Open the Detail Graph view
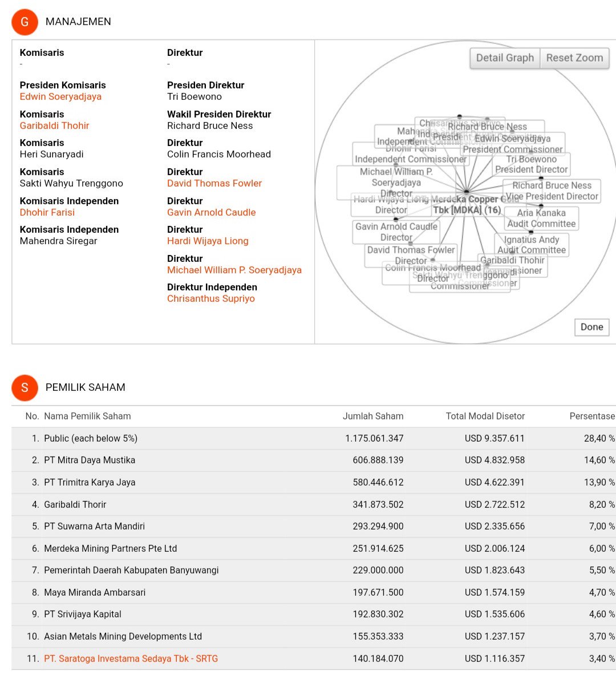The width and height of the screenshot is (616, 683). pos(505,58)
